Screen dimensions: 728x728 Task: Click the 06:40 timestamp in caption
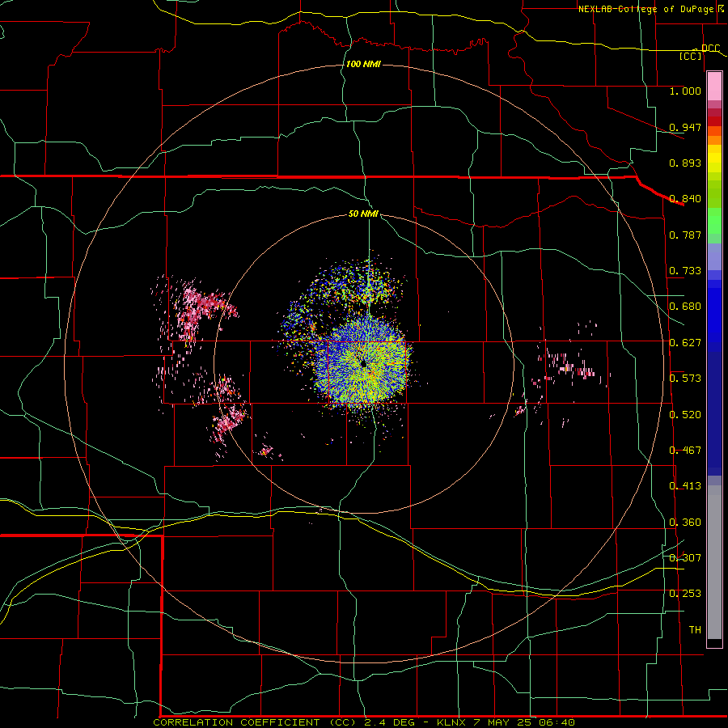tap(557, 722)
